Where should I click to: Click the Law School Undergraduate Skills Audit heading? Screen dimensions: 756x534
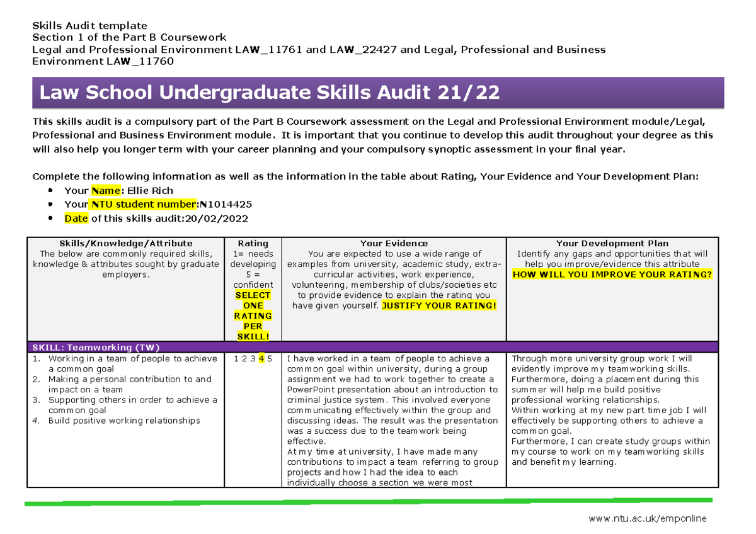point(268,92)
